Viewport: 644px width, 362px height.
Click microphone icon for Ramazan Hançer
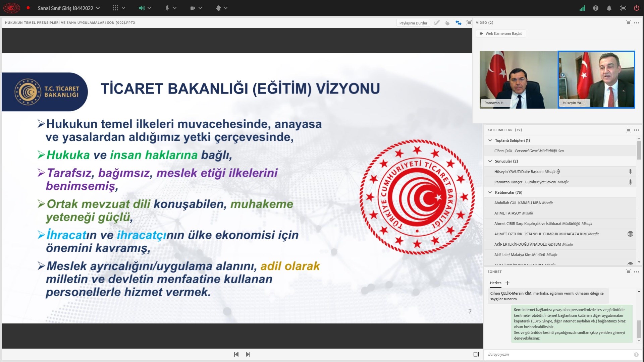tap(630, 182)
